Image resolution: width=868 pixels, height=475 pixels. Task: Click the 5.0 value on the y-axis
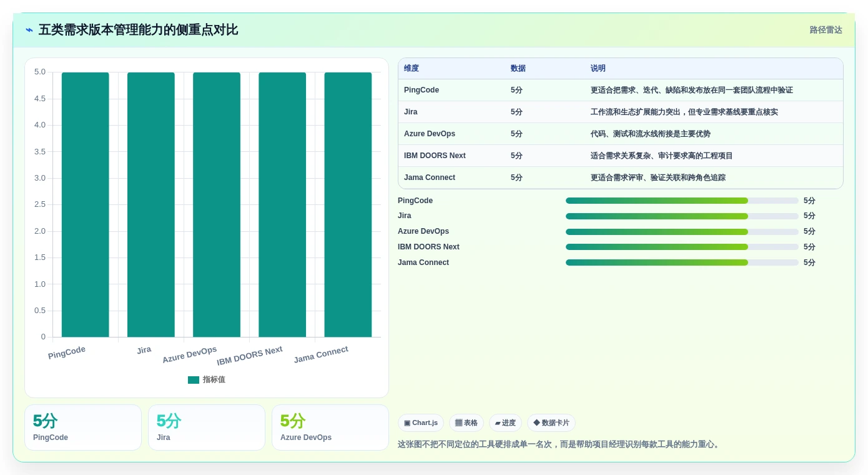coord(40,72)
